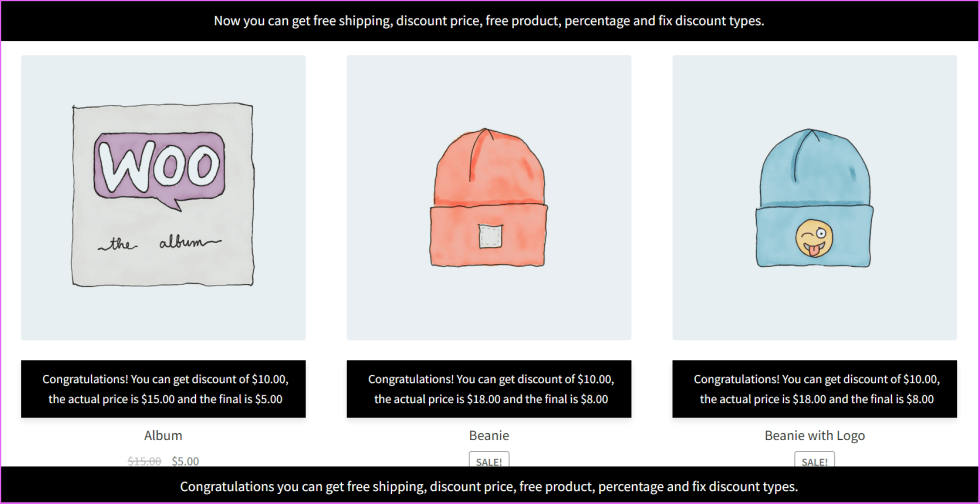Click the gray square patch on orange beanie

tap(489, 237)
